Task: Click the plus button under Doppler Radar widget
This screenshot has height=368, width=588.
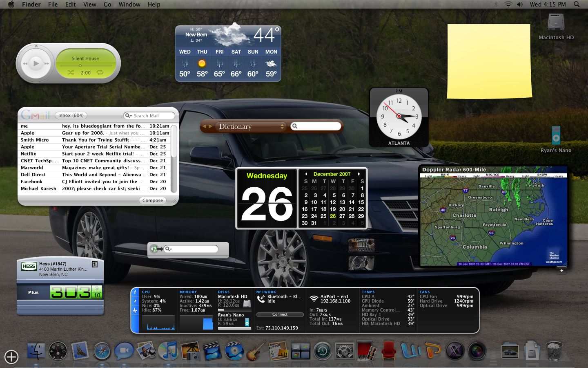Action: click(x=562, y=270)
